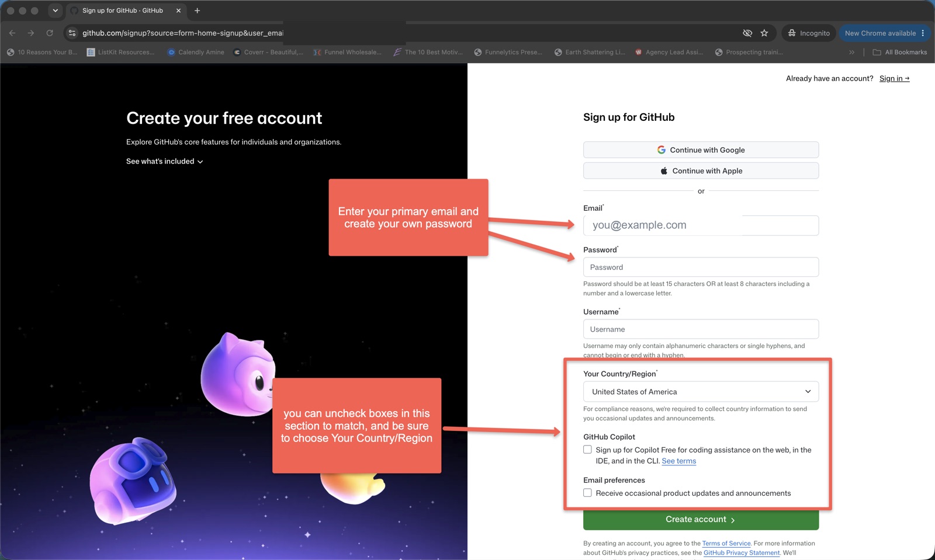The width and height of the screenshot is (935, 560).
Task: Reload the page with refresh icon
Action: tap(50, 33)
